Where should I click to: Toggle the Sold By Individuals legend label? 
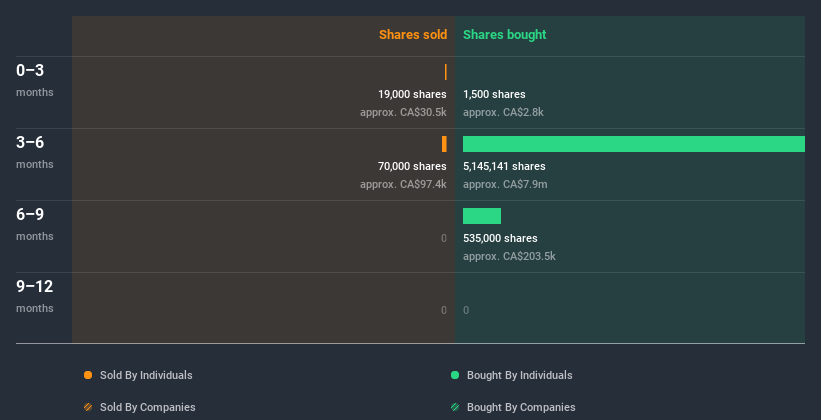146,375
